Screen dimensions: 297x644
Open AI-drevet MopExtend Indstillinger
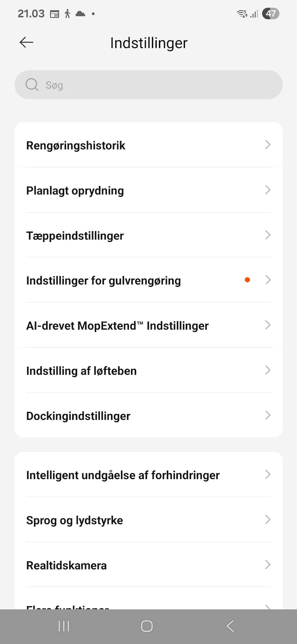point(148,326)
